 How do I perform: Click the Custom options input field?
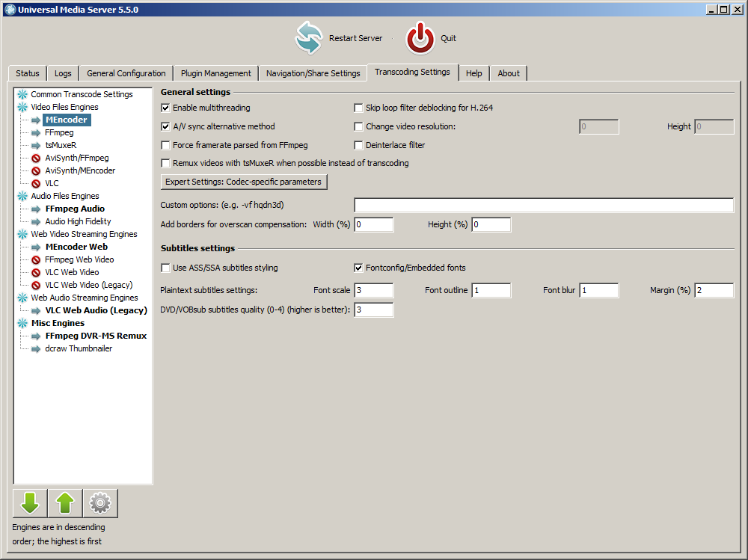[544, 205]
